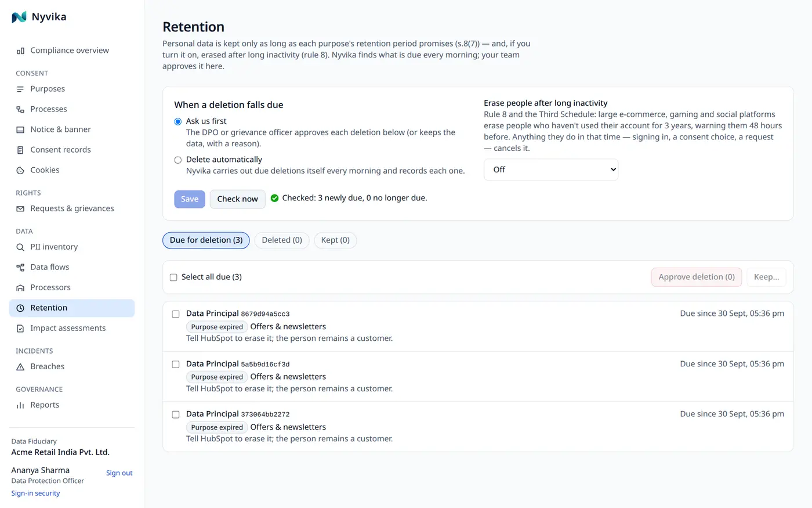Click the Retention clock icon

point(20,308)
